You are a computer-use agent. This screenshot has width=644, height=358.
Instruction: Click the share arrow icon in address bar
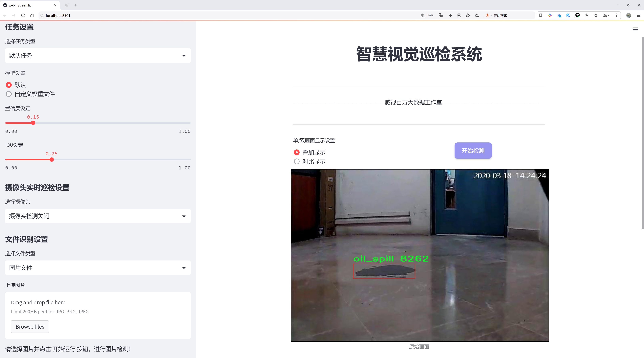pos(468,16)
